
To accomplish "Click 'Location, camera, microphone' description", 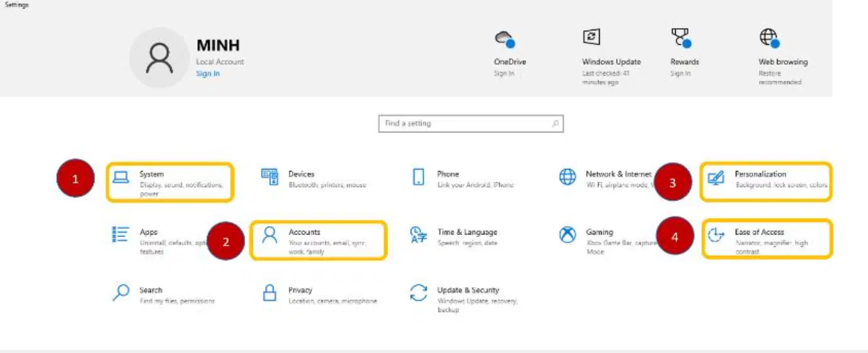I will pyautogui.click(x=333, y=301).
